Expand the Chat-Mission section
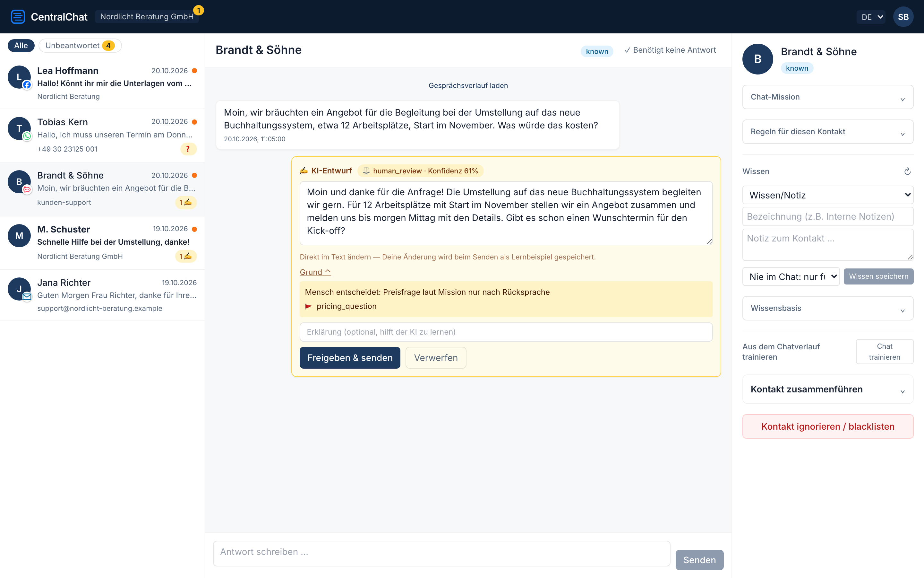The image size is (924, 578). pyautogui.click(x=827, y=97)
